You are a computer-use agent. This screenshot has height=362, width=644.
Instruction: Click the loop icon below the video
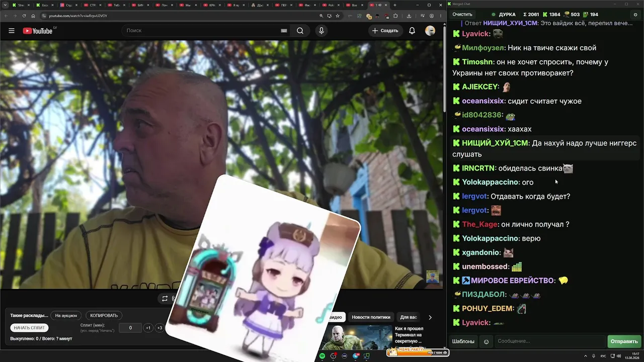(165, 299)
